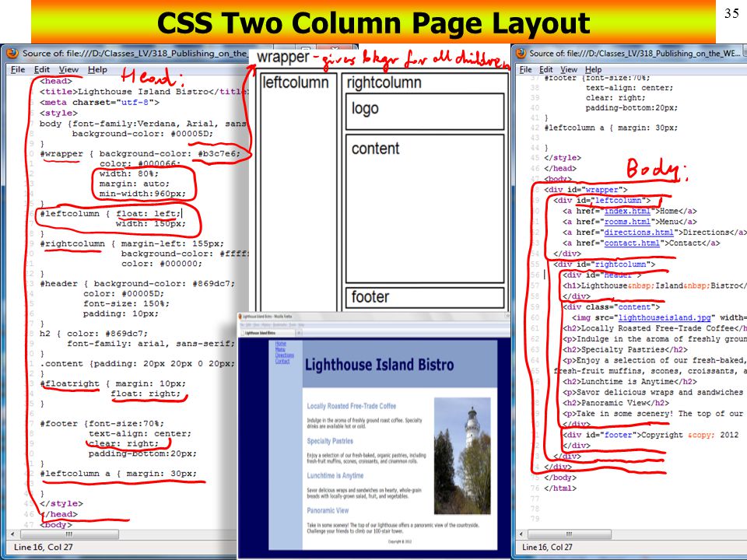Click Firefox icon in left source window title bar
Viewport: 747px width, 560px height.
[12, 54]
